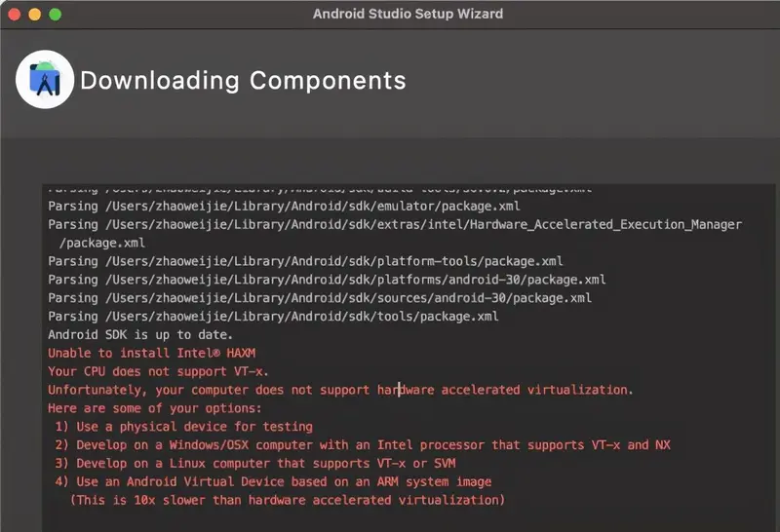
Task: Click the Android Studio logo icon
Action: 45,79
